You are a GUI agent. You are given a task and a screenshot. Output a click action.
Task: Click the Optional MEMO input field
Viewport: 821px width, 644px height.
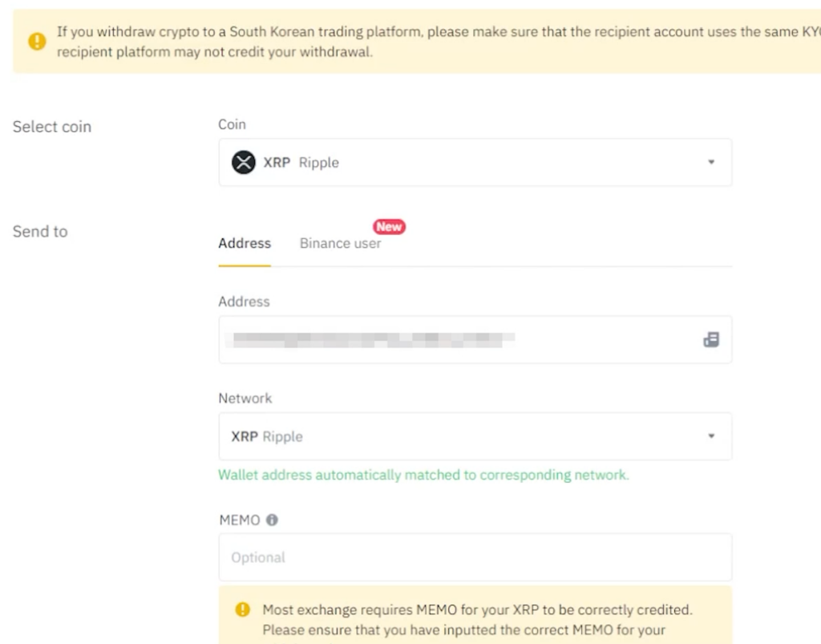click(x=475, y=557)
